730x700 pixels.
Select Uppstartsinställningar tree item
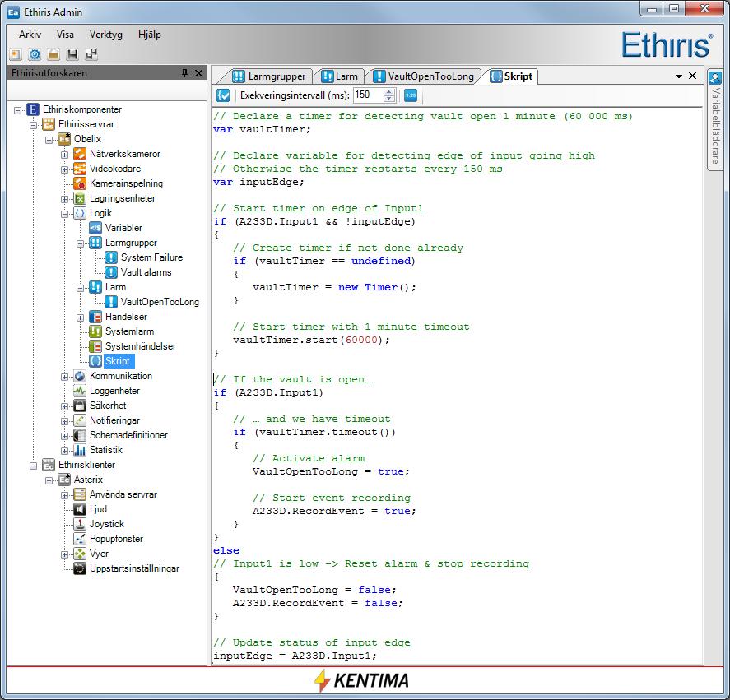click(134, 568)
